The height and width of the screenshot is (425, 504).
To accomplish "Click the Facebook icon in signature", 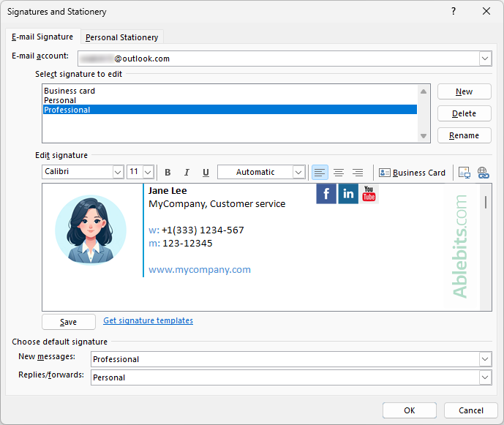I will coord(326,194).
